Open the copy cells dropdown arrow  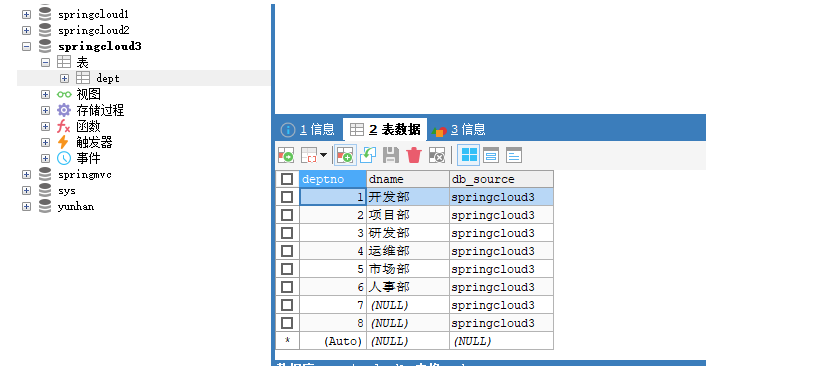tap(323, 155)
